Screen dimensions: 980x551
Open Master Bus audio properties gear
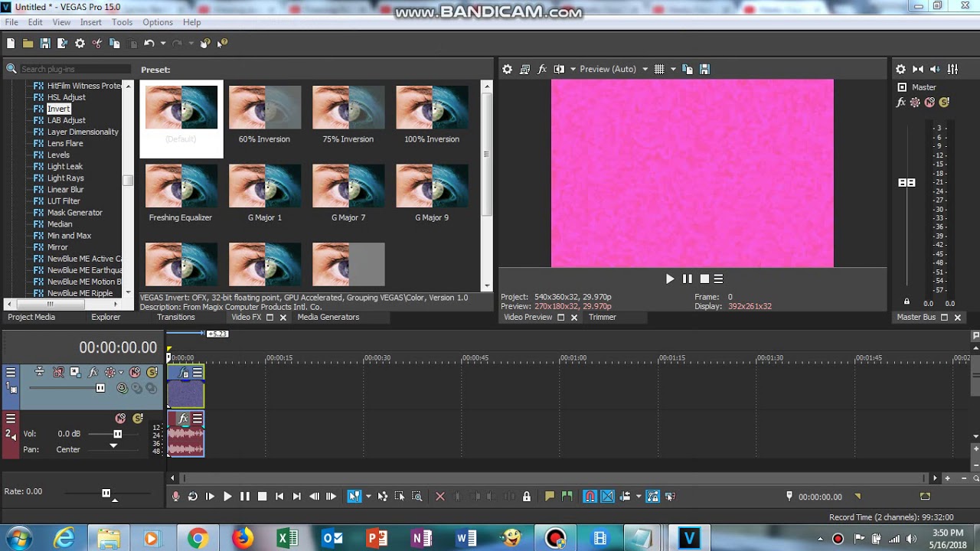pos(901,69)
